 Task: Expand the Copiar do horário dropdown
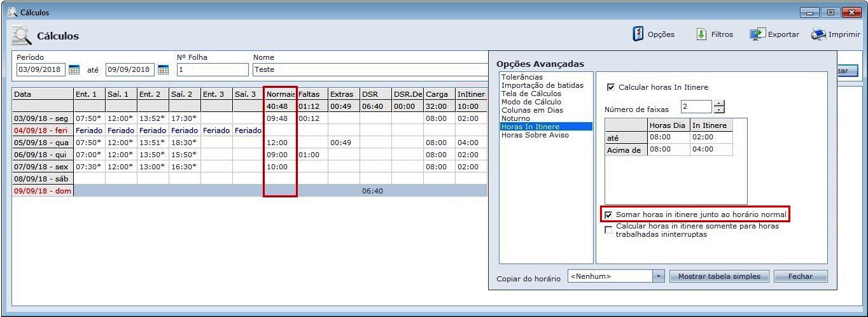[x=658, y=276]
